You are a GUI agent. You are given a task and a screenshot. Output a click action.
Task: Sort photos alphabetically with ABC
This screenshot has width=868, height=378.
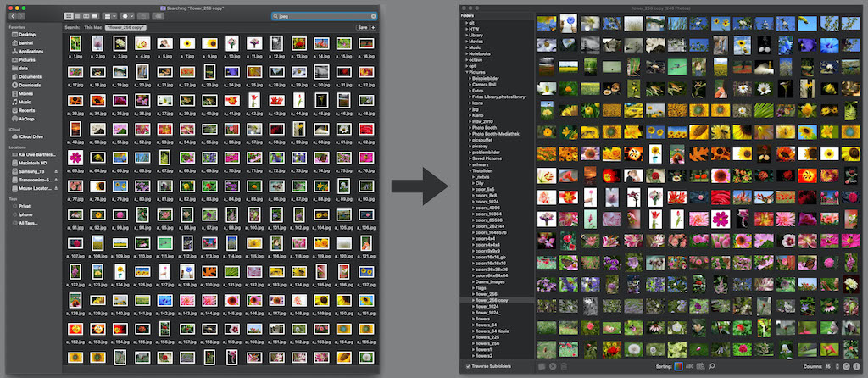click(x=690, y=366)
